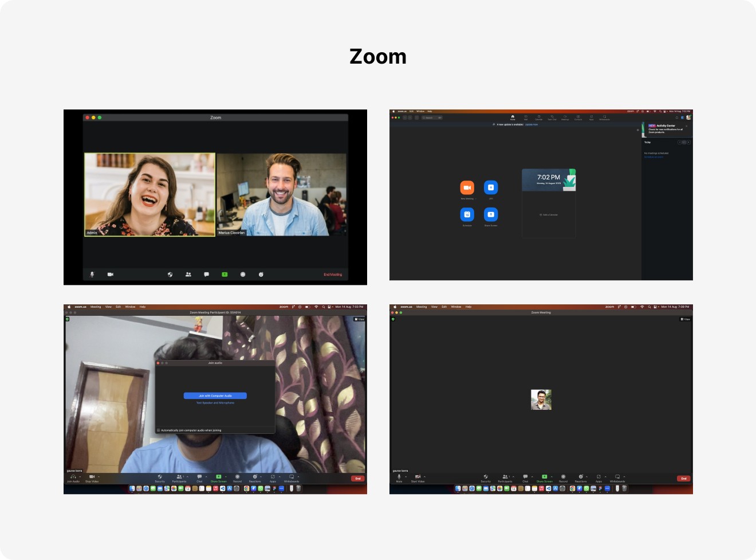The height and width of the screenshot is (560, 756).
Task: Expand the New Meeting dropdown arrow
Action: pos(475,199)
